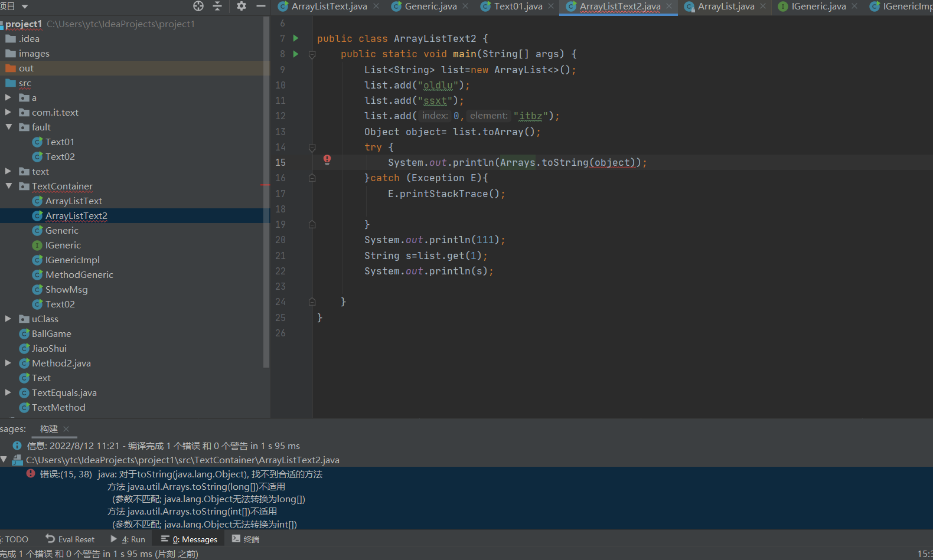Viewport: 933px width, 560px height.
Task: Click System.out.println(111) on line 20
Action: (x=435, y=240)
